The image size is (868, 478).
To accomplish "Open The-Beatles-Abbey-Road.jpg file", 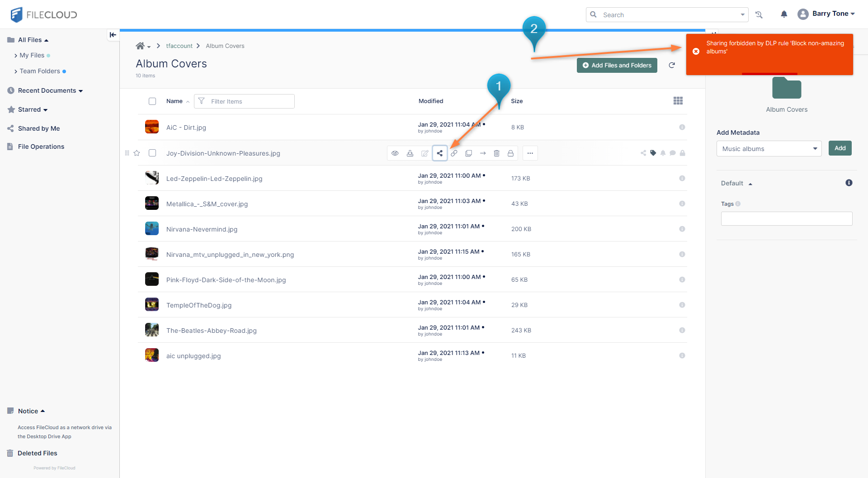I will pos(212,331).
